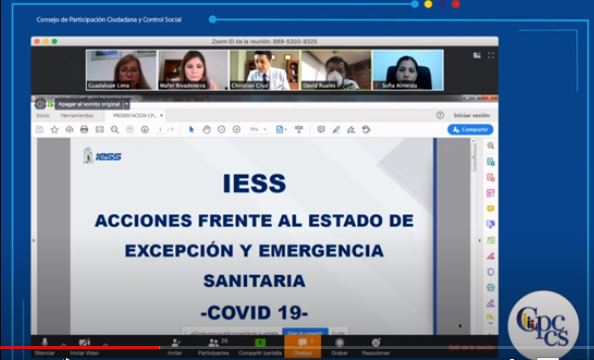Screen dimensions: 594x360
Task: Click the red video progress bar
Action: click(80, 347)
